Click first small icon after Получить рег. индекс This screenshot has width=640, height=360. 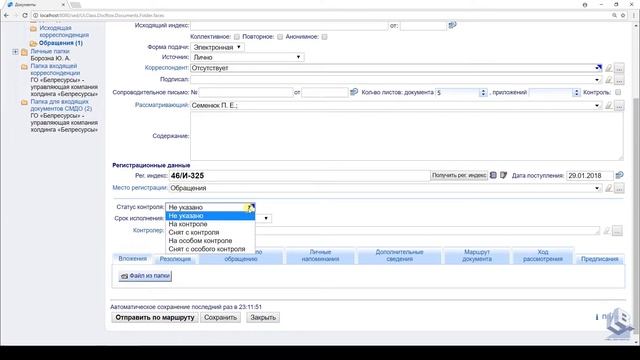493,175
